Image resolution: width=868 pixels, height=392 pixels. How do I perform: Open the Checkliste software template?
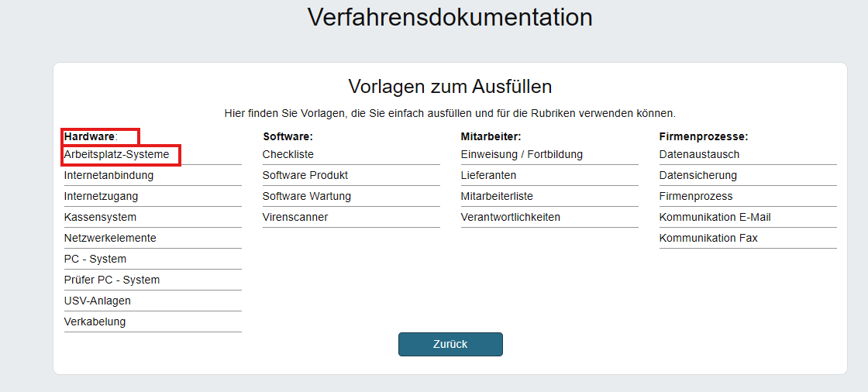coord(288,154)
